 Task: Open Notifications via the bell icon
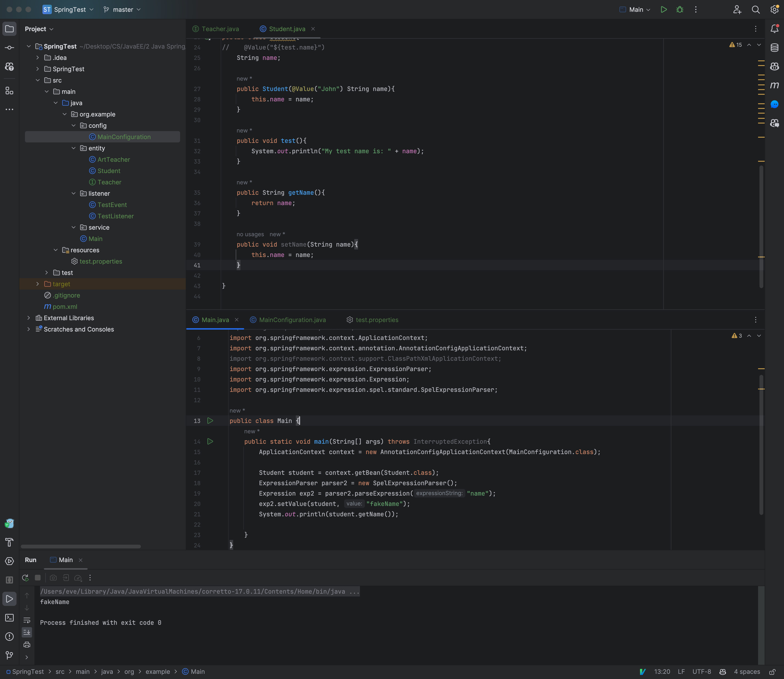[775, 29]
